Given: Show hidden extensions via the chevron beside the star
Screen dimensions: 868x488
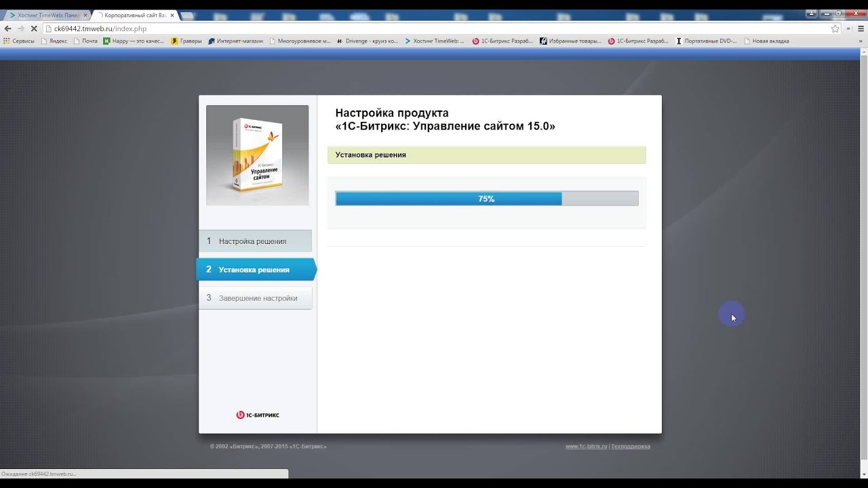Looking at the screenshot, I should pos(848,28).
